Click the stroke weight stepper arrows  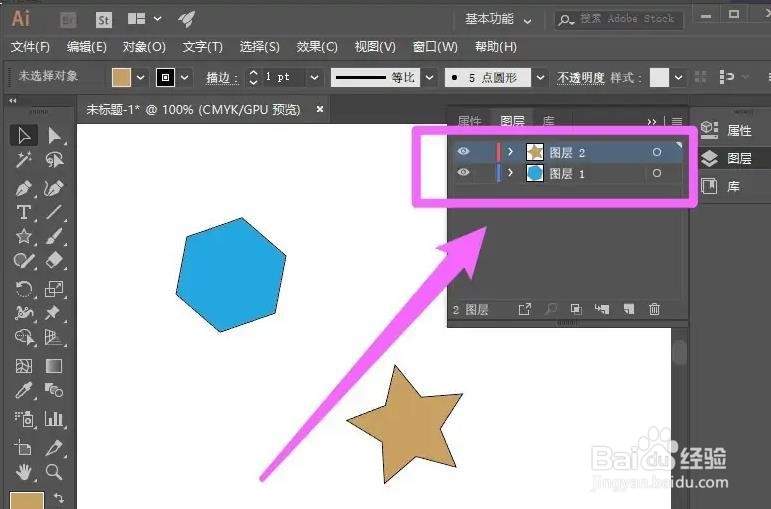(253, 77)
